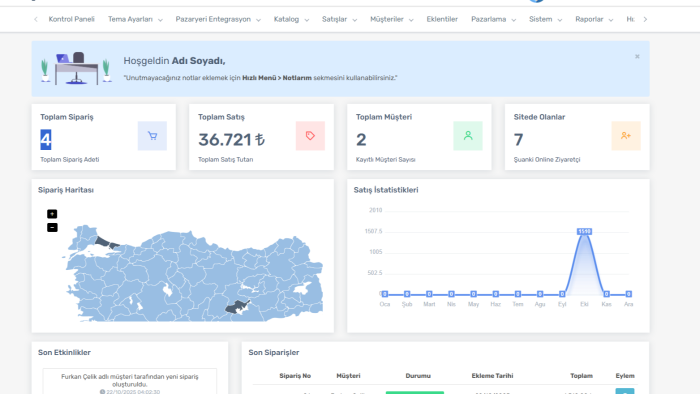Click the Kas data point on sales chart
Viewport: 700px width, 394px height.
[606, 294]
